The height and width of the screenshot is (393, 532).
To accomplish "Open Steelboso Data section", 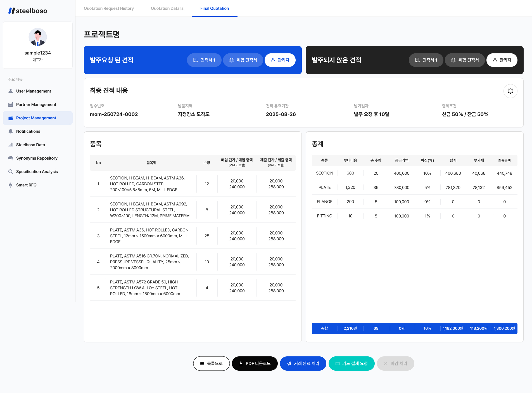I will point(30,145).
